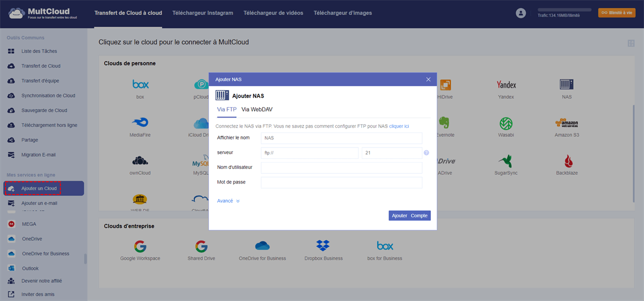The image size is (644, 301).
Task: Click the traffic usage progress bar
Action: (564, 10)
